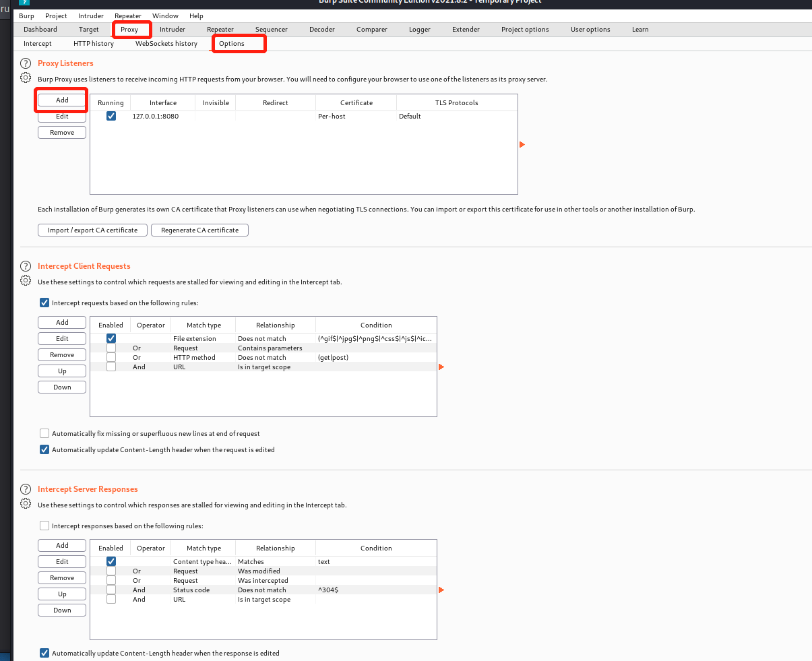812x661 pixels.
Task: Switch to the Intruder tab
Action: 173,30
